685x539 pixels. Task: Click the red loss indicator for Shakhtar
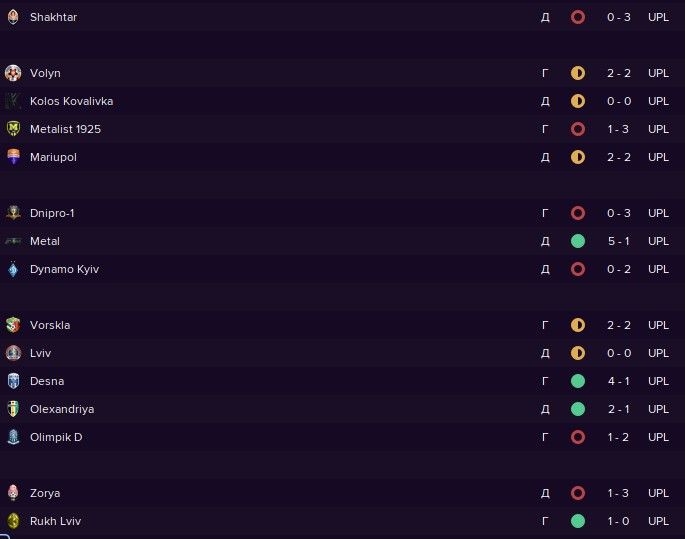[577, 17]
